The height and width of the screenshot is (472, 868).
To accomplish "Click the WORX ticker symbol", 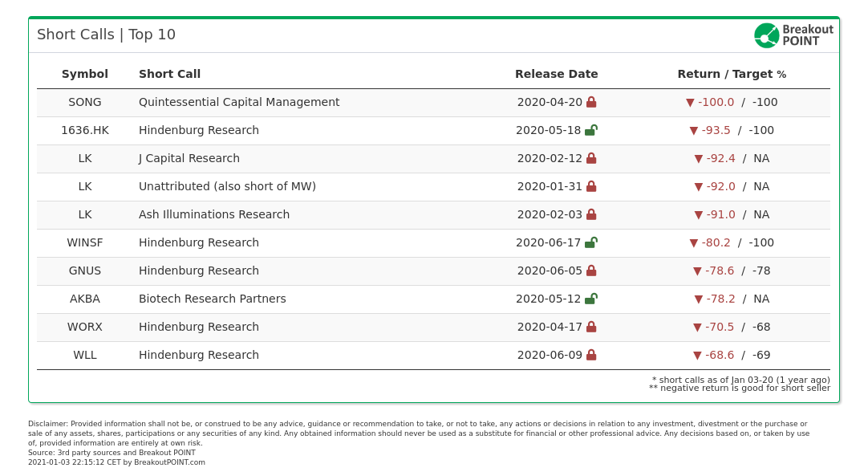I will pyautogui.click(x=85, y=327).
